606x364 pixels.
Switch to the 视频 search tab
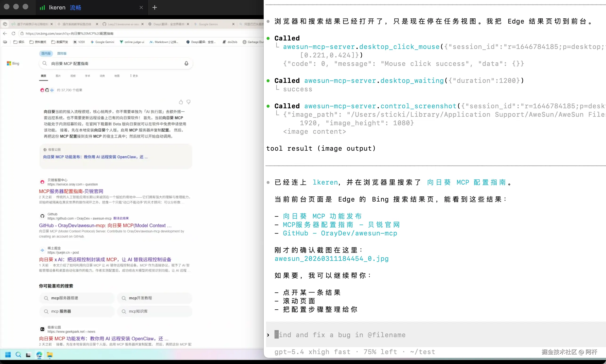pos(73,76)
